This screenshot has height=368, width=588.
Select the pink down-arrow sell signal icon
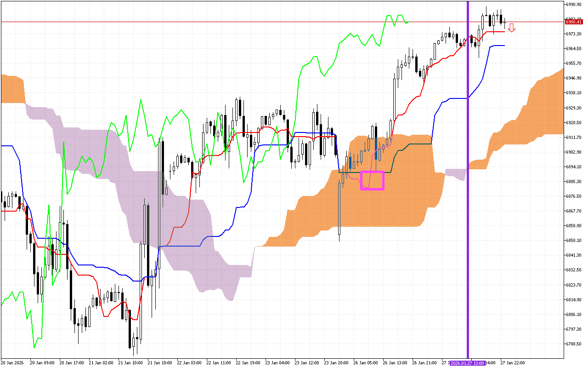[512, 28]
